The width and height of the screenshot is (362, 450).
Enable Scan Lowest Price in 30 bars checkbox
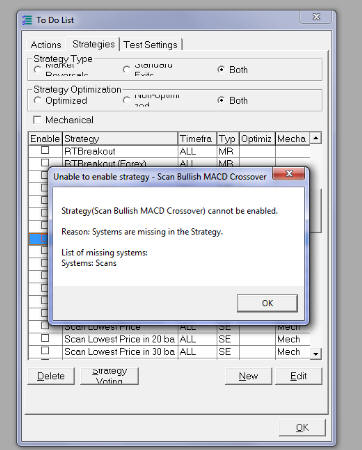pos(45,350)
